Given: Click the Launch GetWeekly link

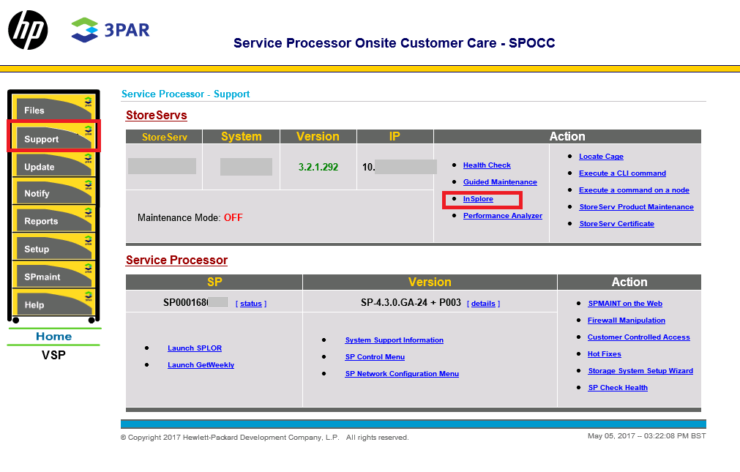Looking at the screenshot, I should tap(201, 365).
